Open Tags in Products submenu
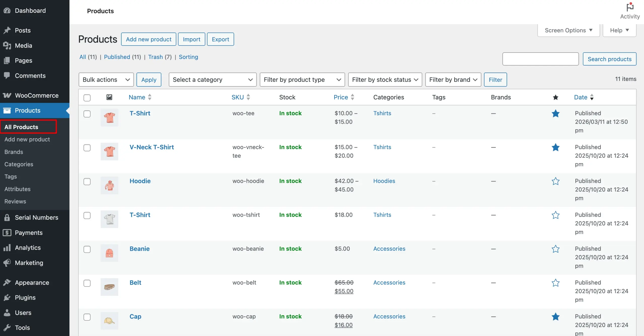This screenshot has height=336, width=644. (x=11, y=176)
